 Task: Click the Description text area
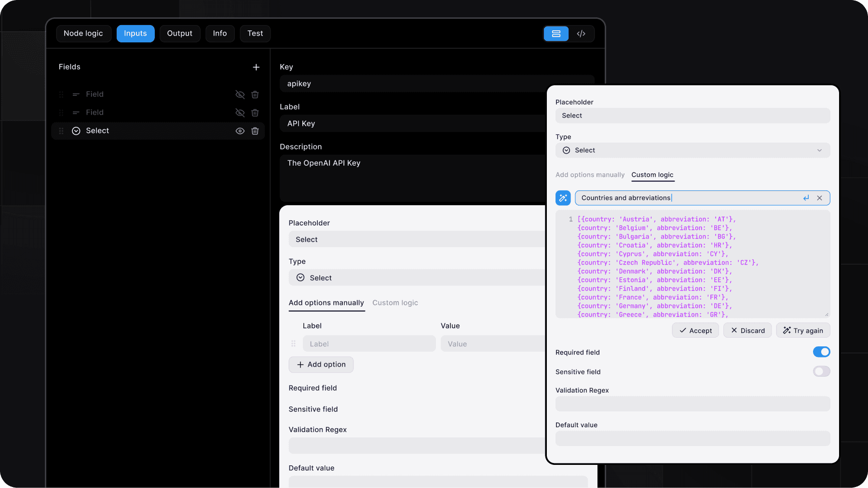tap(413, 178)
